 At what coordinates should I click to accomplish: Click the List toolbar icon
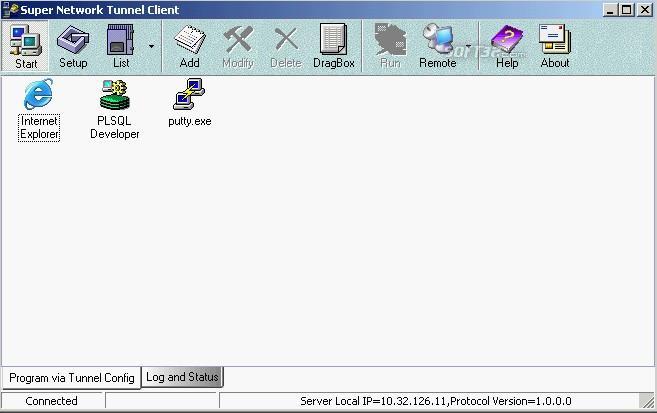pos(121,46)
